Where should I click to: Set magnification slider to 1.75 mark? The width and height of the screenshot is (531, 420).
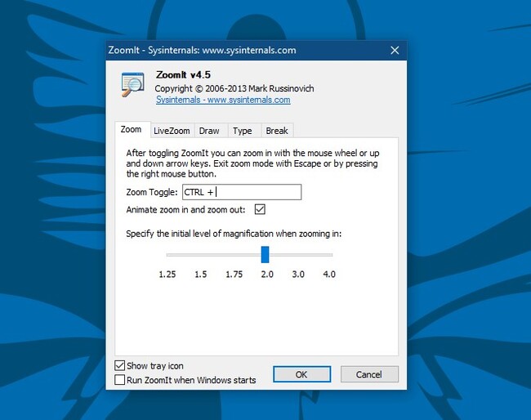click(233, 254)
